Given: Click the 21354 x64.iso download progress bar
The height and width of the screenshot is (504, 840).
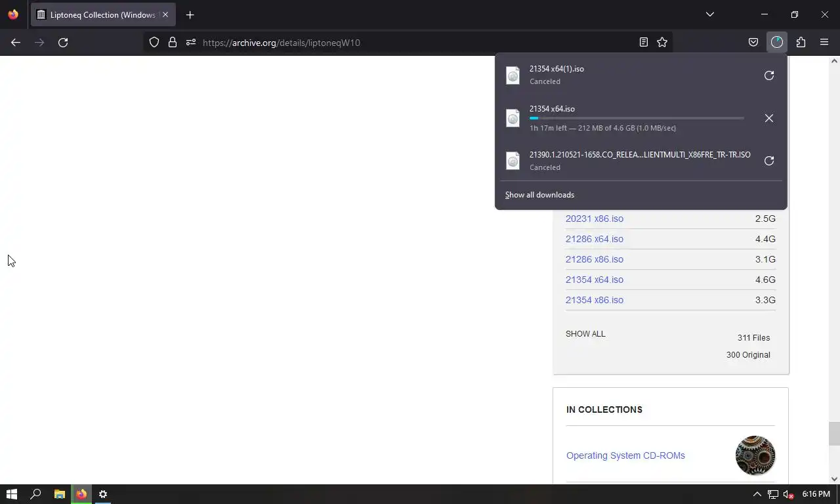Looking at the screenshot, I should point(637,118).
